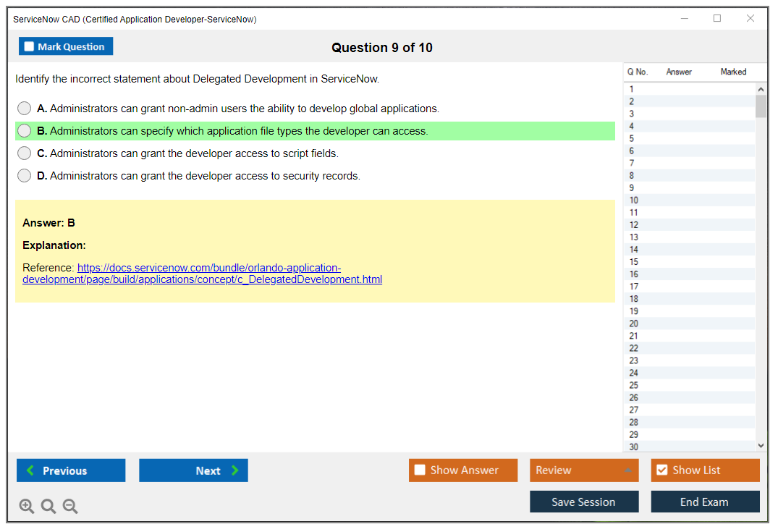Choose radio button for option B
Viewport: 778px width, 532px height.
tap(25, 131)
